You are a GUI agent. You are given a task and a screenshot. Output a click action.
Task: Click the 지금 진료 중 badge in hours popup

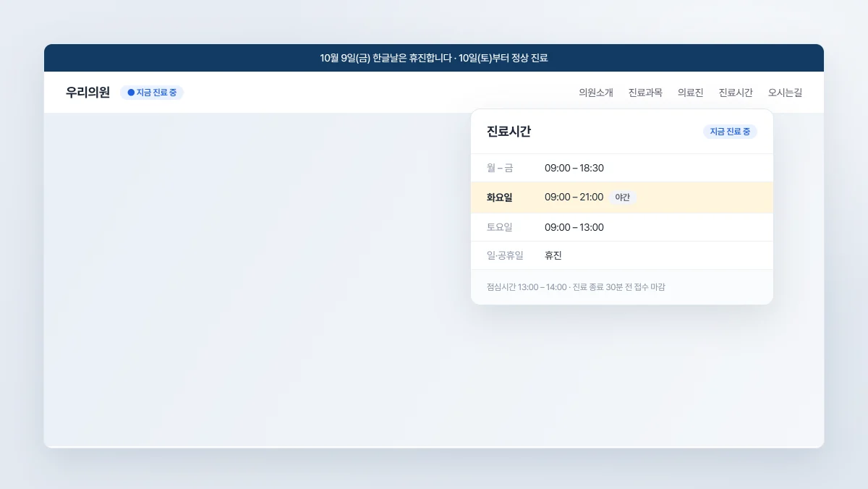coord(730,132)
